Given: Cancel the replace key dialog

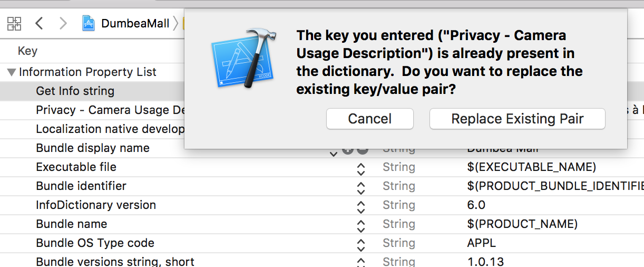Looking at the screenshot, I should pyautogui.click(x=369, y=119).
